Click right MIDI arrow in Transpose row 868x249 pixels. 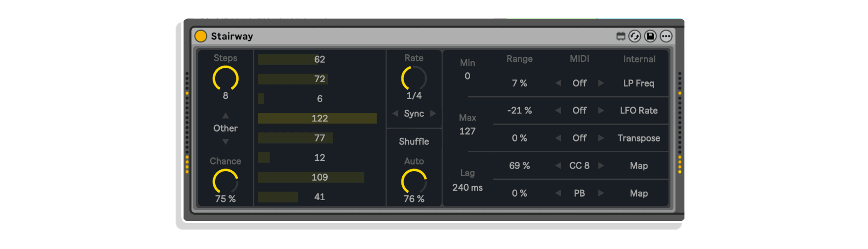(601, 138)
